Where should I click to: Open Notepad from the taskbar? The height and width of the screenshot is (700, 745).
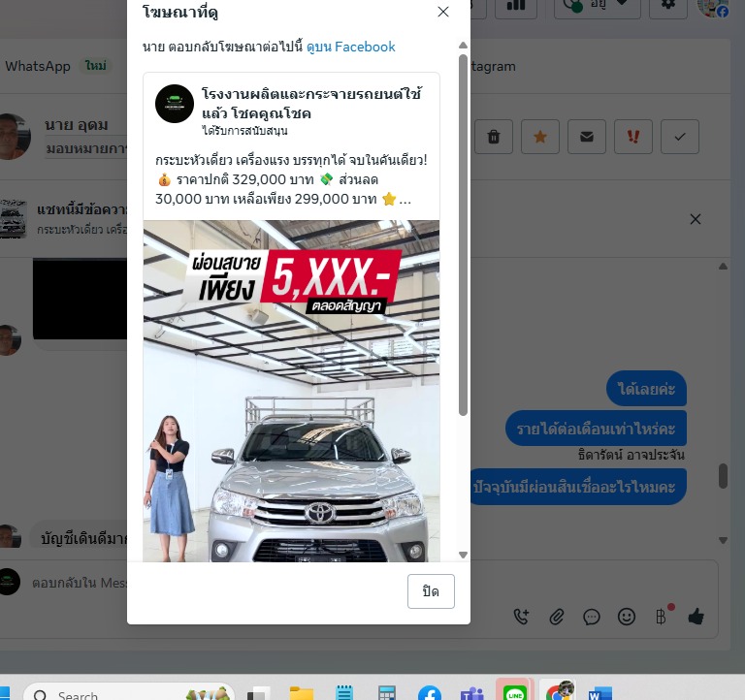pos(344,693)
